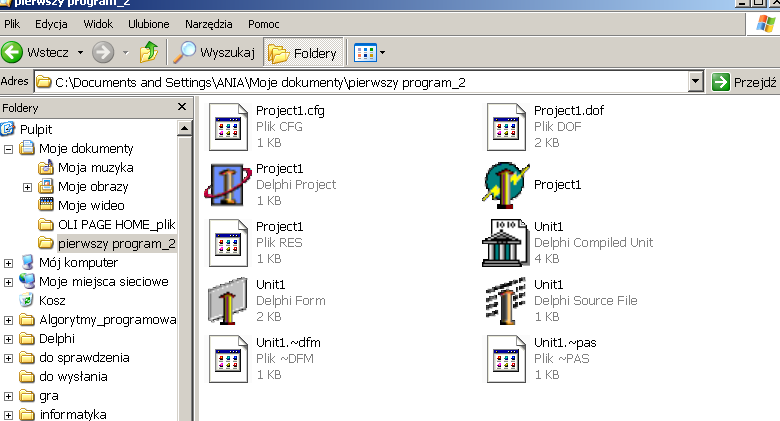Image resolution: width=780 pixels, height=421 pixels.
Task: Click the Pulpit desktop icon in tree
Action: (8, 129)
